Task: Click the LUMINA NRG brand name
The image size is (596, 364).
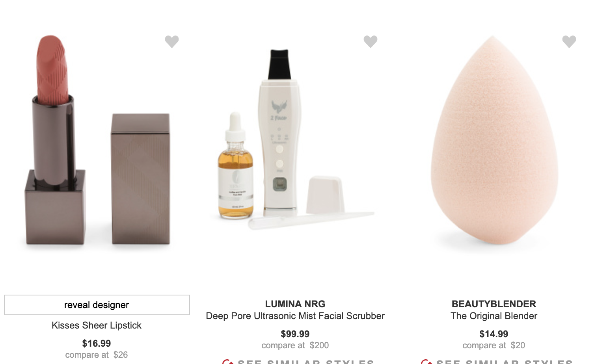Action: tap(295, 304)
